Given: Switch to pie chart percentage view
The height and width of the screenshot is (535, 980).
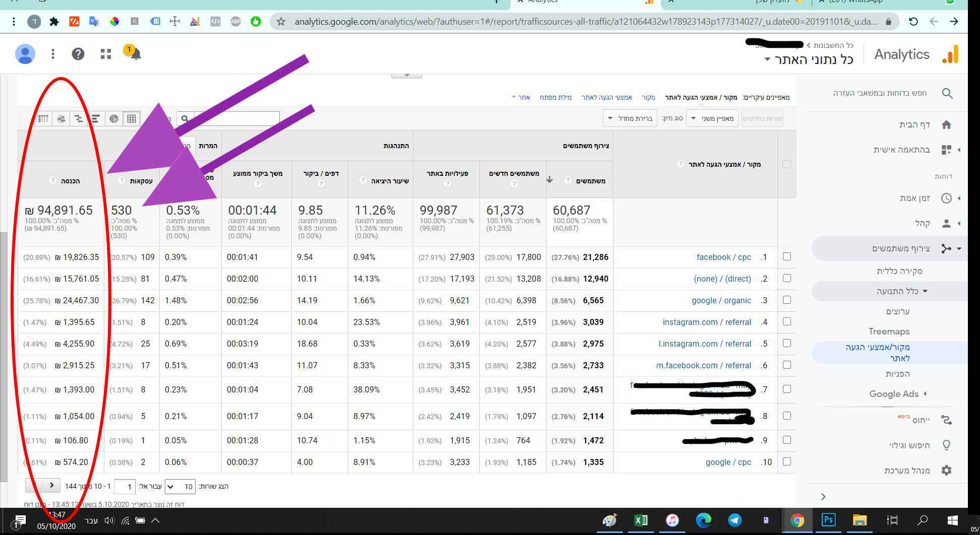Looking at the screenshot, I should (114, 119).
